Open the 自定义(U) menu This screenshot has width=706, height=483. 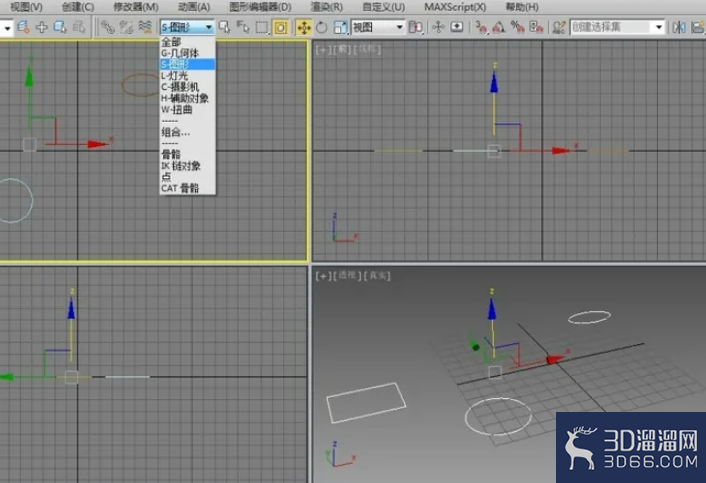pyautogui.click(x=384, y=7)
